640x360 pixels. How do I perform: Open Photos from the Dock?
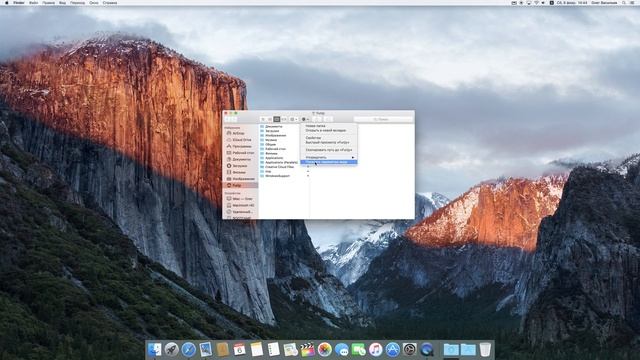point(325,349)
